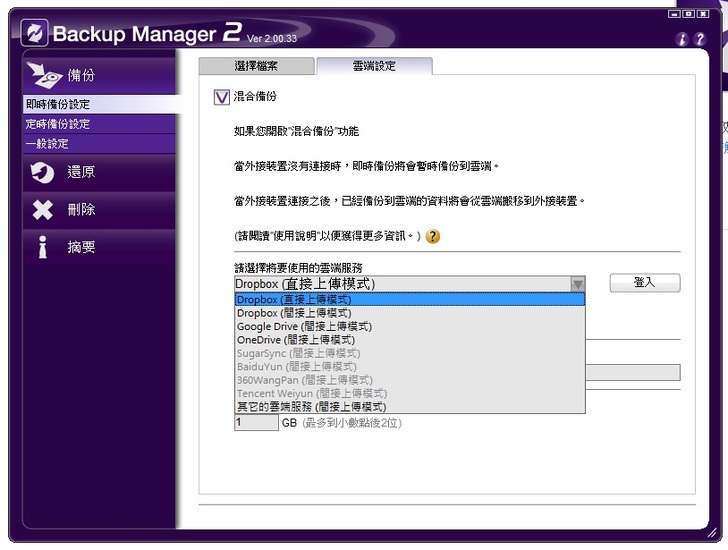
Task: Choose 其它的雲端服務 (間接上傳模式) option
Action: (x=410, y=407)
